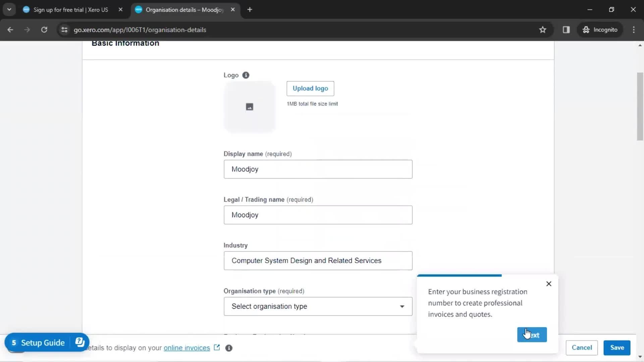The width and height of the screenshot is (644, 362).
Task: Select the Organisation details – Moodjoy tab
Action: click(184, 10)
